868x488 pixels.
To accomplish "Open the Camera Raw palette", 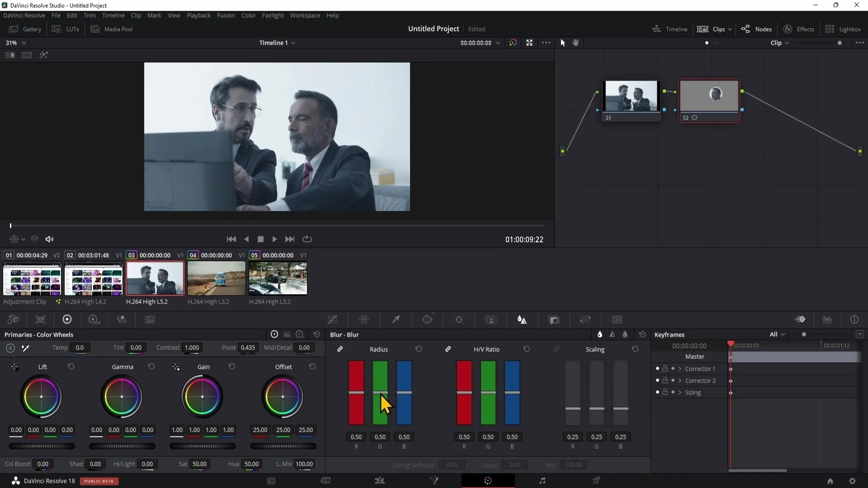I will tap(14, 319).
